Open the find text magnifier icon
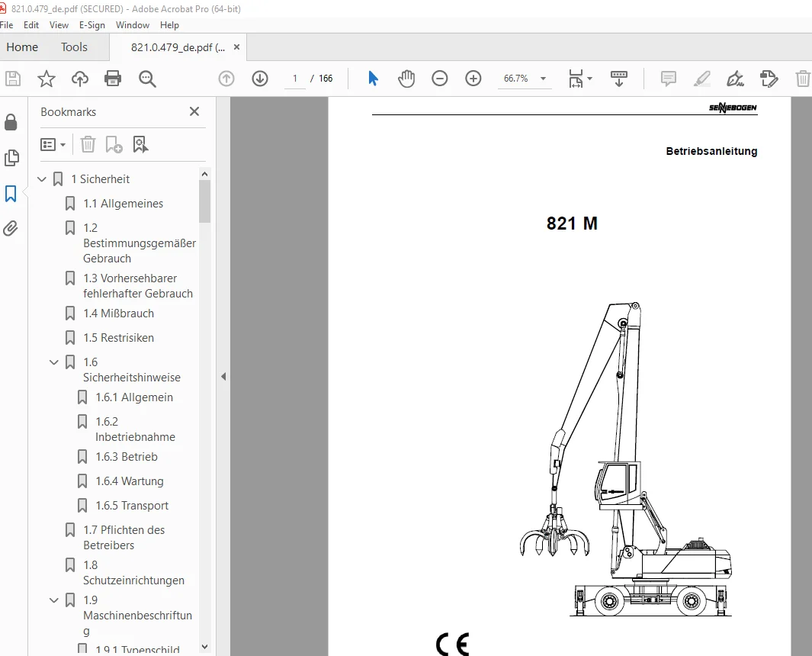Image resolution: width=812 pixels, height=656 pixels. coord(148,79)
